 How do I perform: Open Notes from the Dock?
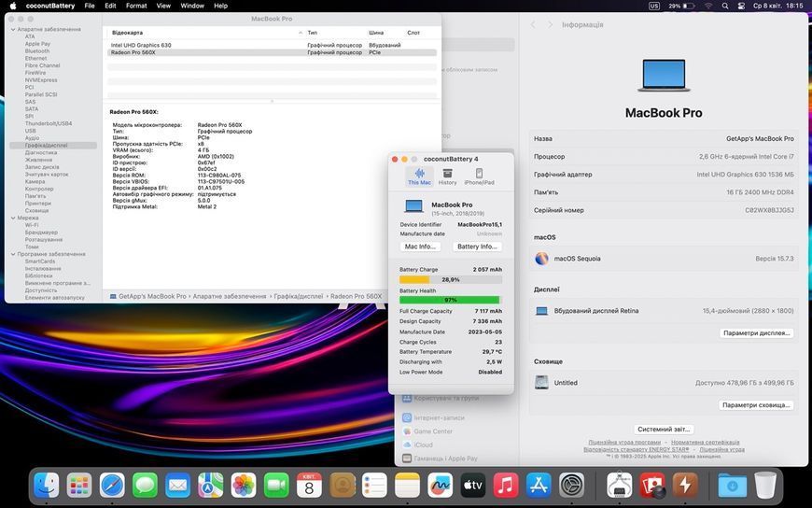(x=407, y=486)
